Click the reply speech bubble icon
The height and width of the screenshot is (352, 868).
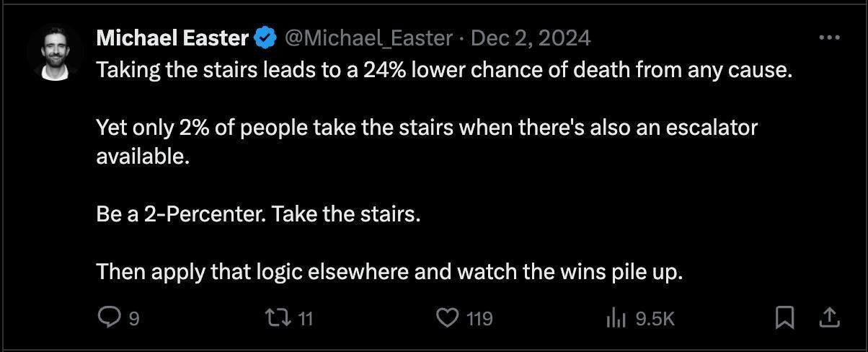pos(109,317)
